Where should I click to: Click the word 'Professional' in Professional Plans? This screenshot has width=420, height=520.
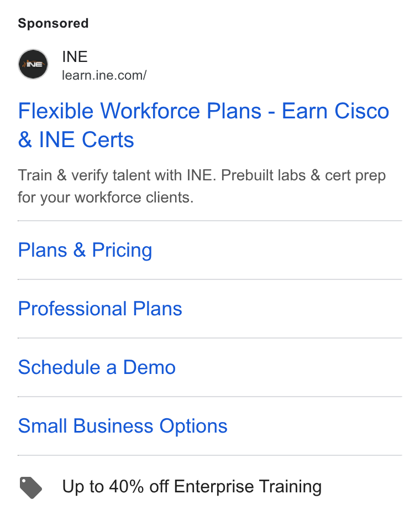pyautogui.click(x=72, y=309)
